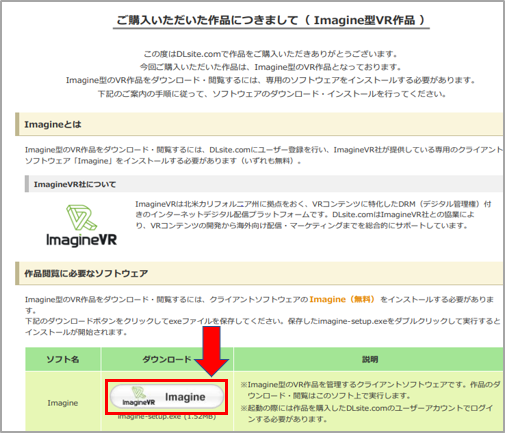Click the imagine-setup.exe file size caption

tap(167, 417)
